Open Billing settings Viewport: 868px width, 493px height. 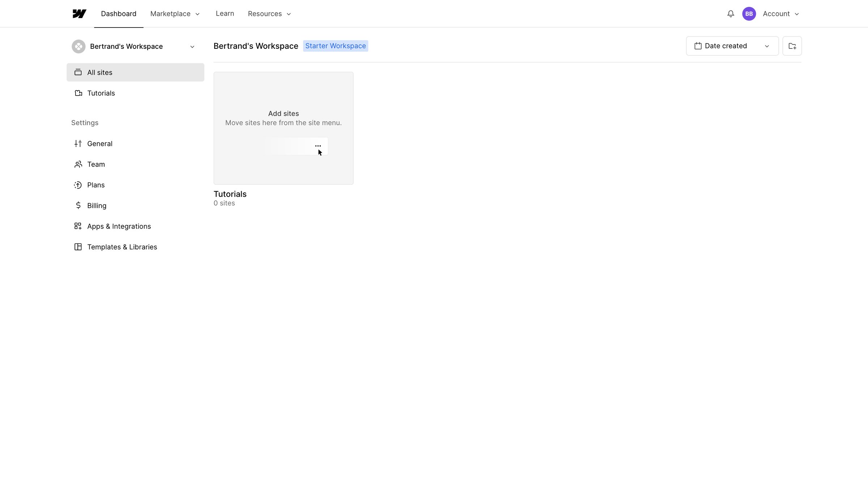(x=135, y=205)
